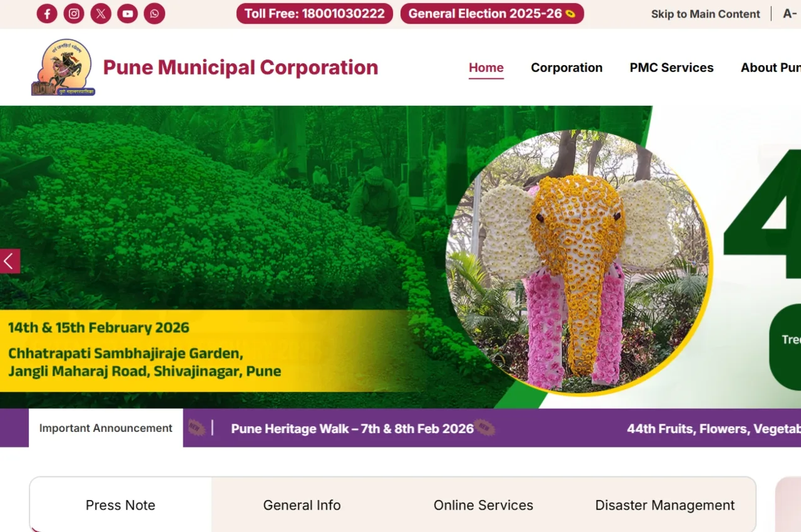Open the X (Twitter) social icon
This screenshot has height=532, width=801.
pos(101,13)
